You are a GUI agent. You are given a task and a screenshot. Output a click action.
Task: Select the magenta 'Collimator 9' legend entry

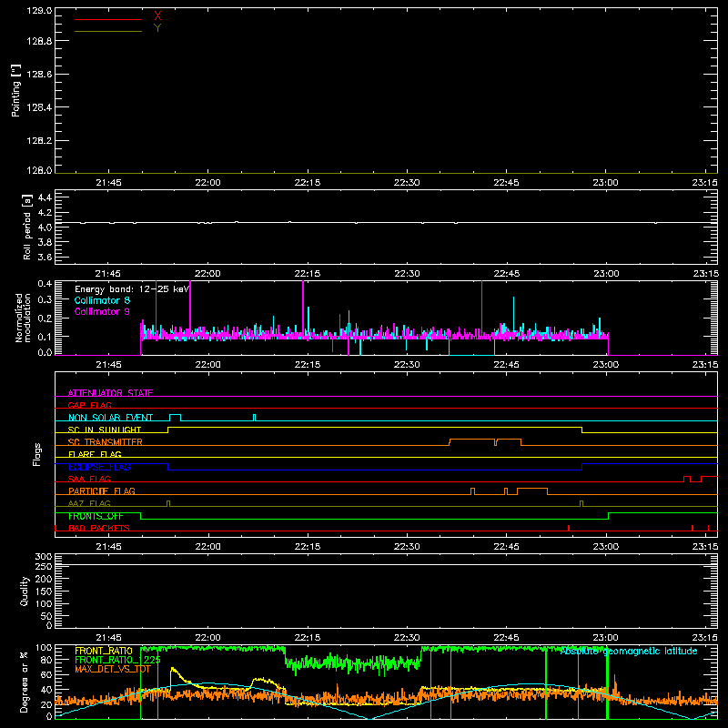[102, 311]
